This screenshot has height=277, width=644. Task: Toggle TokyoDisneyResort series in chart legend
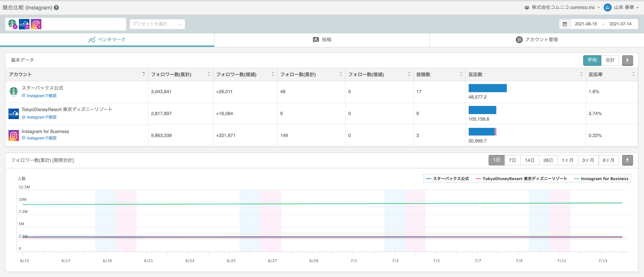point(521,179)
